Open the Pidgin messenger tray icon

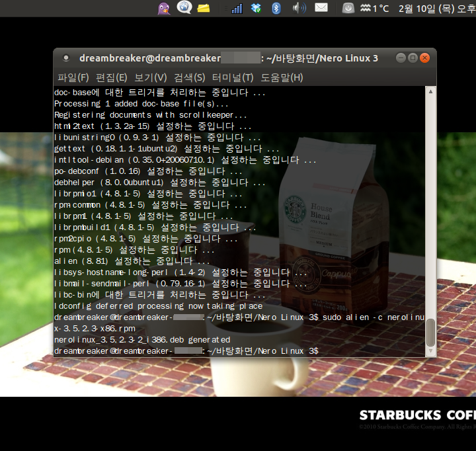[164, 8]
